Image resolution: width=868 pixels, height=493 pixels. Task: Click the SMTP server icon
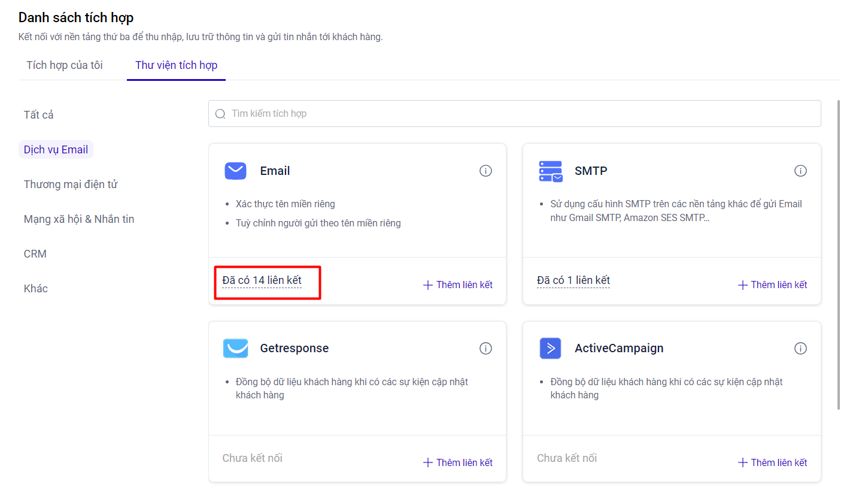pyautogui.click(x=550, y=171)
